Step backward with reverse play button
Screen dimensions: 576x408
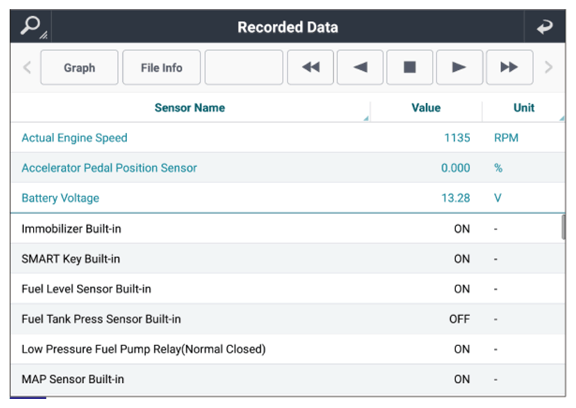point(360,68)
